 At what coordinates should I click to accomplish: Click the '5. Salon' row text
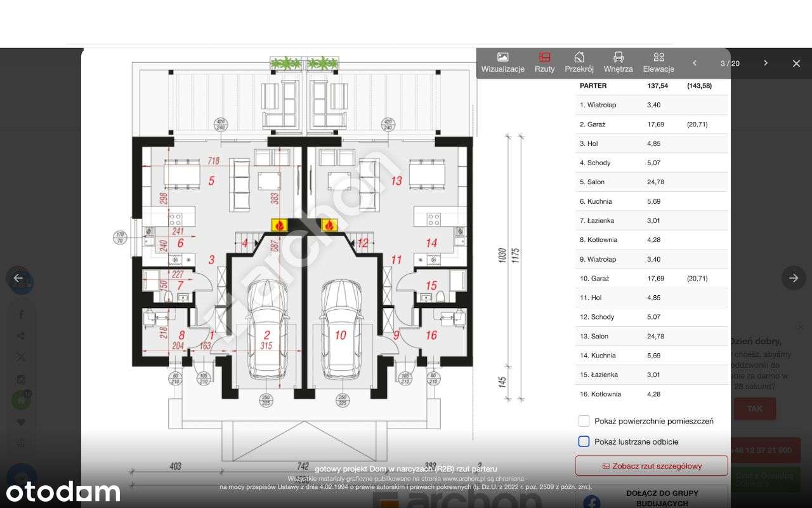(x=591, y=182)
